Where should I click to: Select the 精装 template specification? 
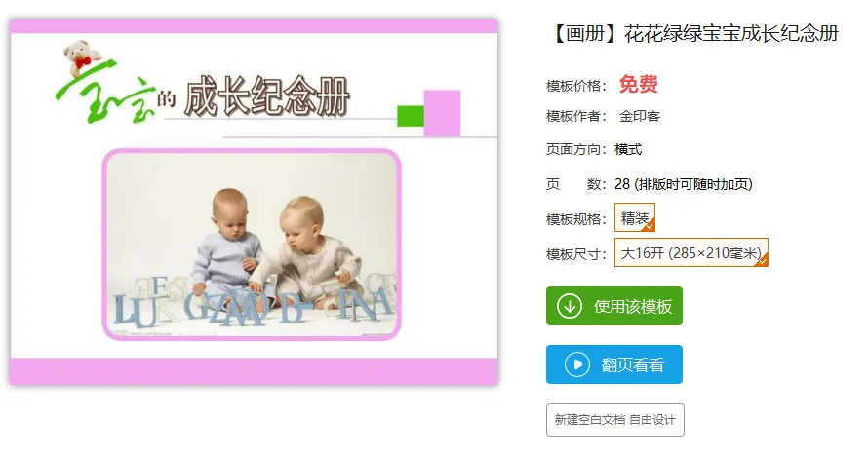(x=635, y=217)
